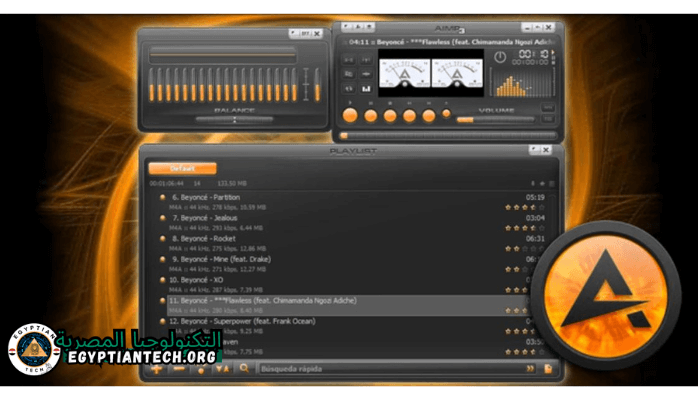The width and height of the screenshot is (698, 400).
Task: Click the magnifying glass search icon
Action: [244, 368]
